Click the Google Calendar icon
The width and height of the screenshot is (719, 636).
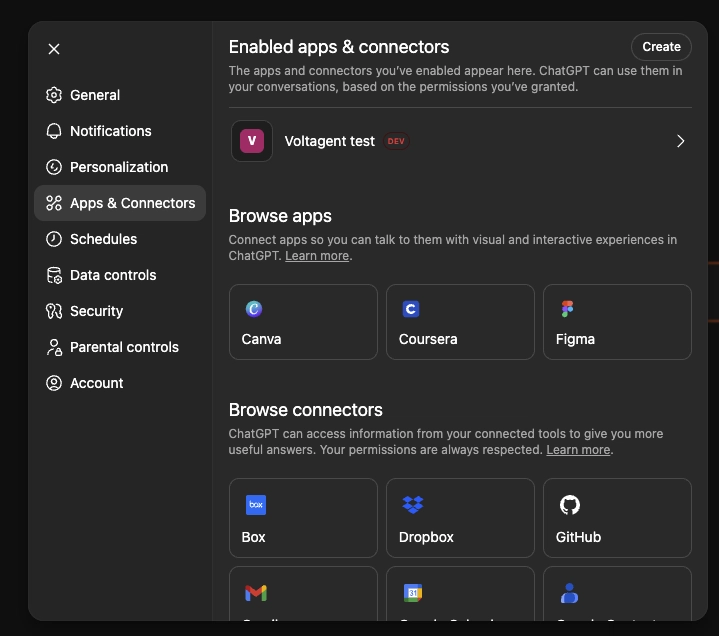click(413, 593)
